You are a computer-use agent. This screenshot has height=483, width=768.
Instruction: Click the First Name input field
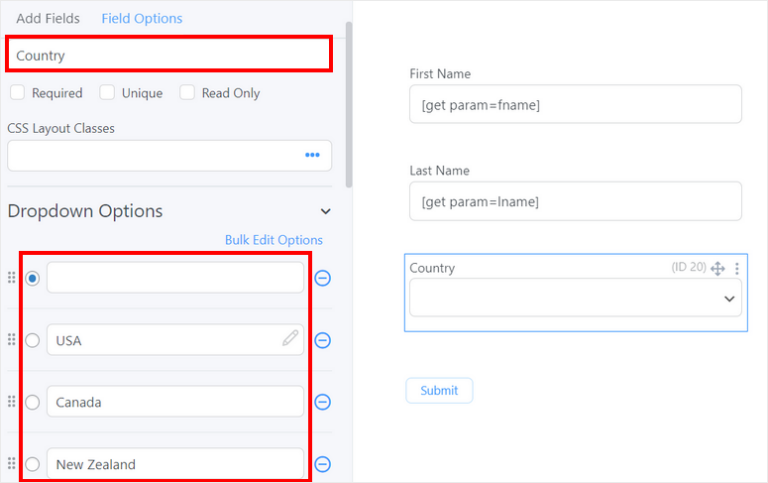(575, 104)
